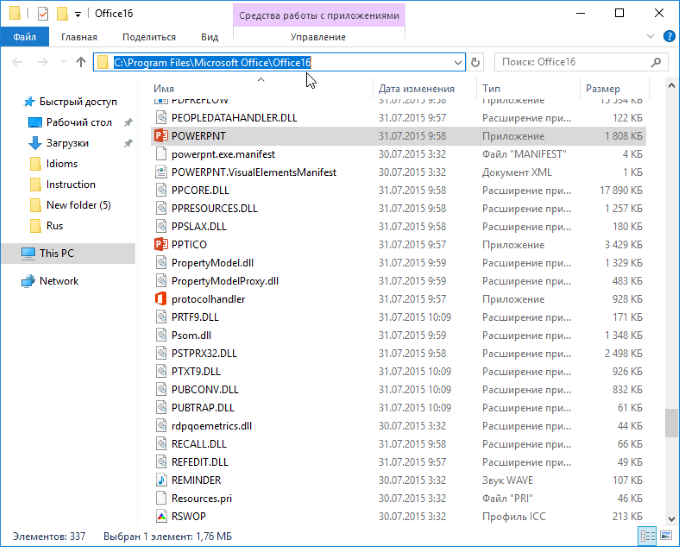Click the protocolhandler Office icon
The width and height of the screenshot is (680, 547).
161,299
